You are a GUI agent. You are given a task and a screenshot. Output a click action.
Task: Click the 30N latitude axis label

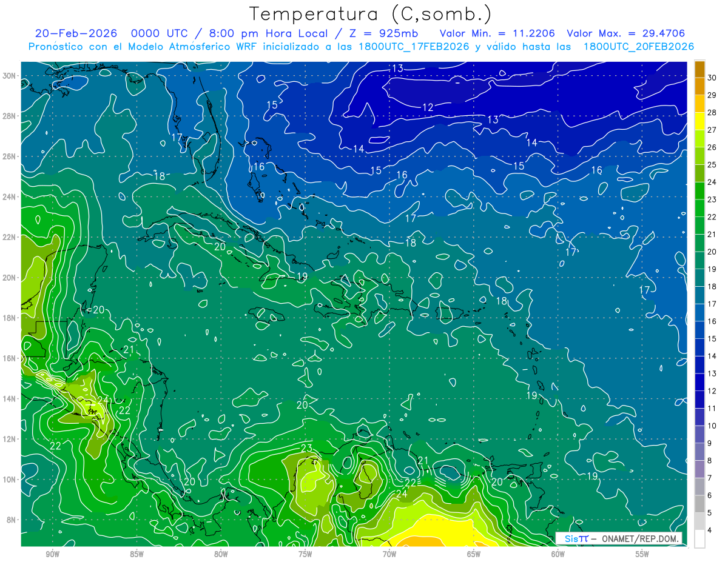coord(11,76)
